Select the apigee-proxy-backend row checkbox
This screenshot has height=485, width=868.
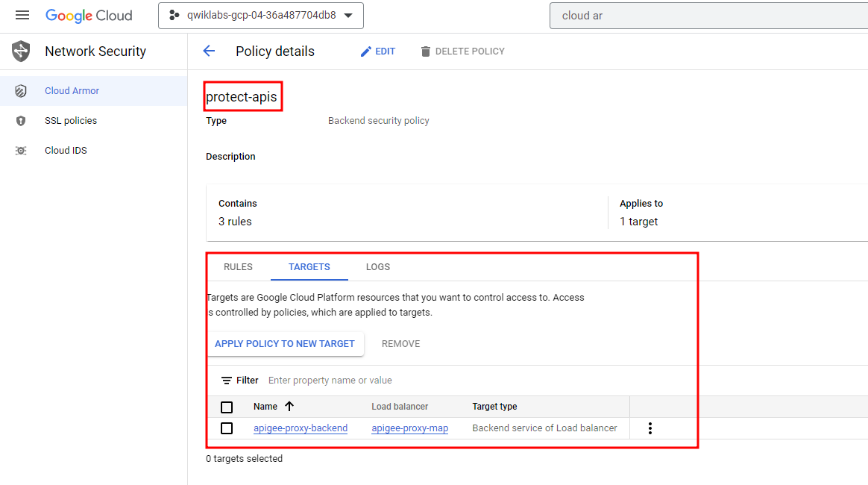click(227, 428)
